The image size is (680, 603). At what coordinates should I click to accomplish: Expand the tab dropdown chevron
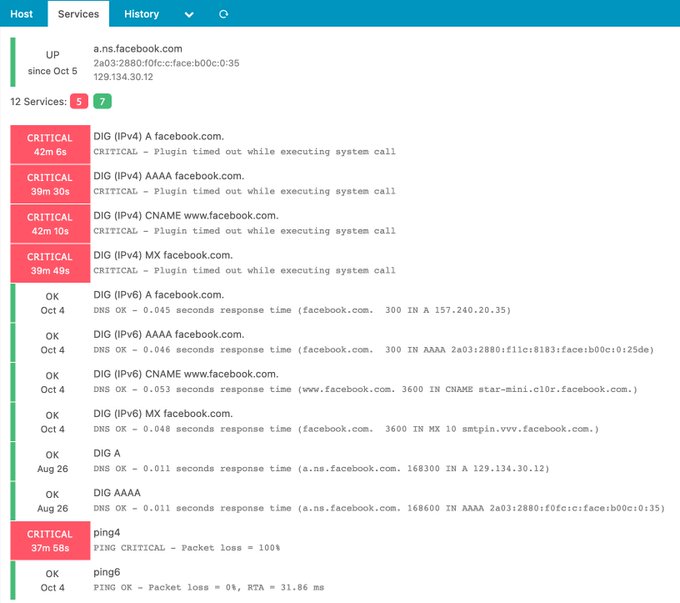click(x=189, y=14)
